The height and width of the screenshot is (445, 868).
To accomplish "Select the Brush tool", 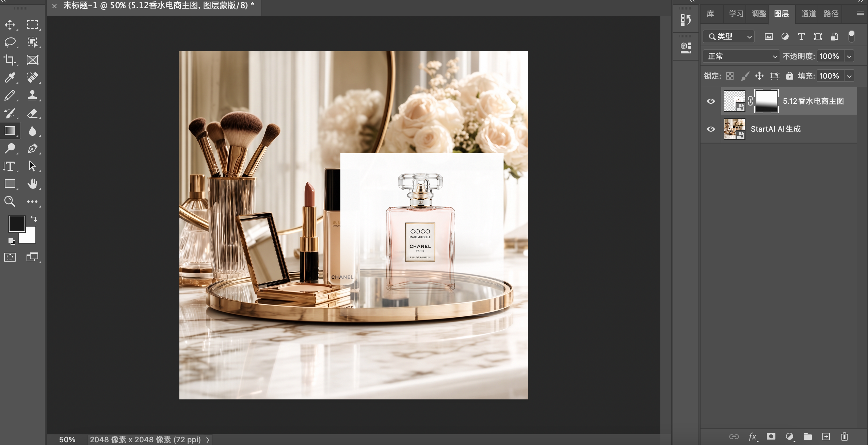I will pos(10,95).
